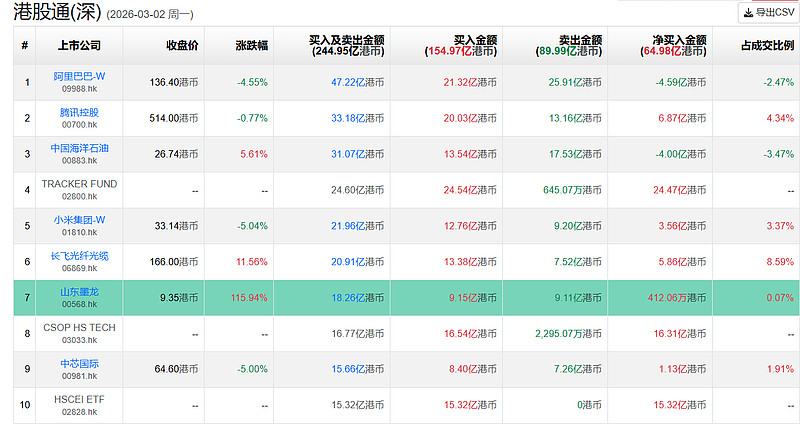This screenshot has height=425, width=800.
Task: Click 长飞光纤光缆 change 11.56%
Action: pos(252,262)
